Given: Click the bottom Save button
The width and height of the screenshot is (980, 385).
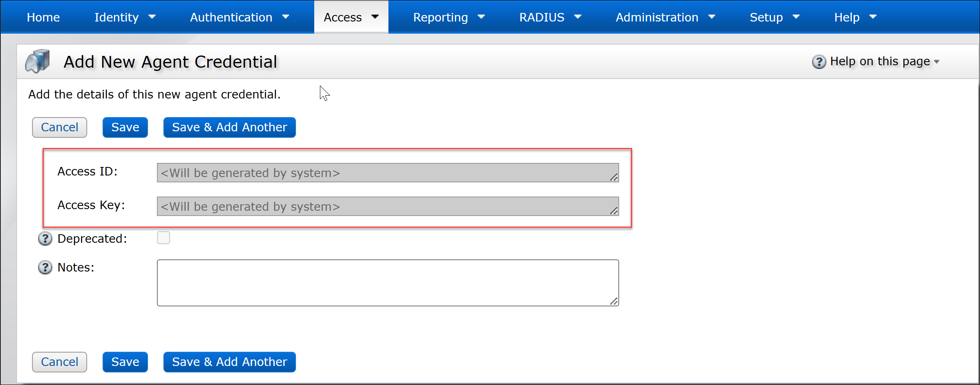Looking at the screenshot, I should [x=125, y=362].
